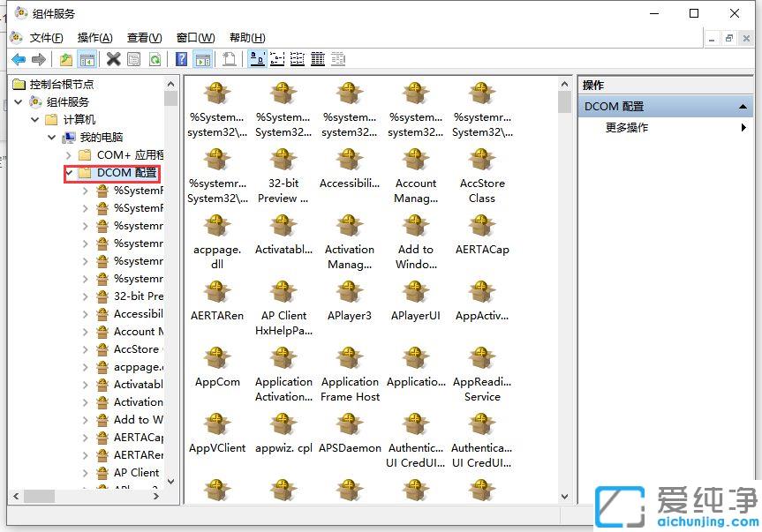Screen dimensions: 762x532
Task: Toggle the console tree pane button
Action: click(87, 59)
